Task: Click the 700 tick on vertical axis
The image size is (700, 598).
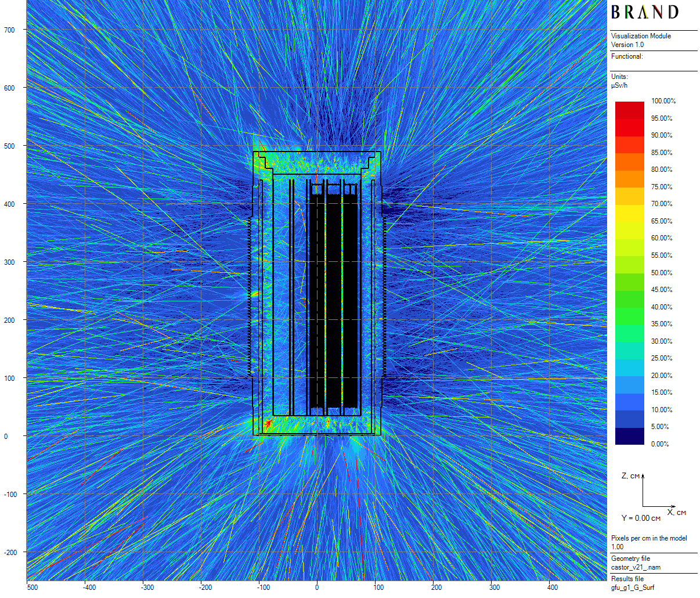Action: 9,30
